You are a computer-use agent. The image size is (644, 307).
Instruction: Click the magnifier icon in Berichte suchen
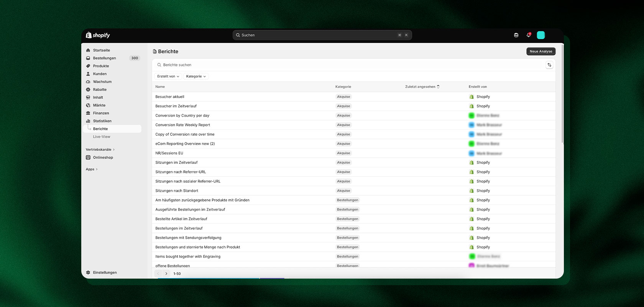[159, 65]
